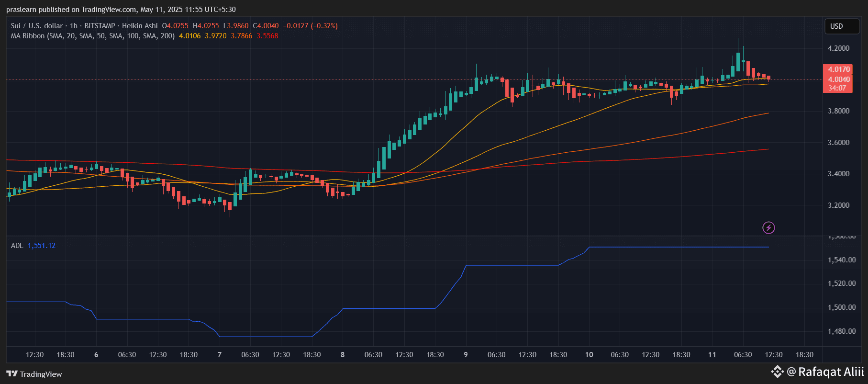
Task: Click the TradingView logo icon
Action: (x=12, y=374)
